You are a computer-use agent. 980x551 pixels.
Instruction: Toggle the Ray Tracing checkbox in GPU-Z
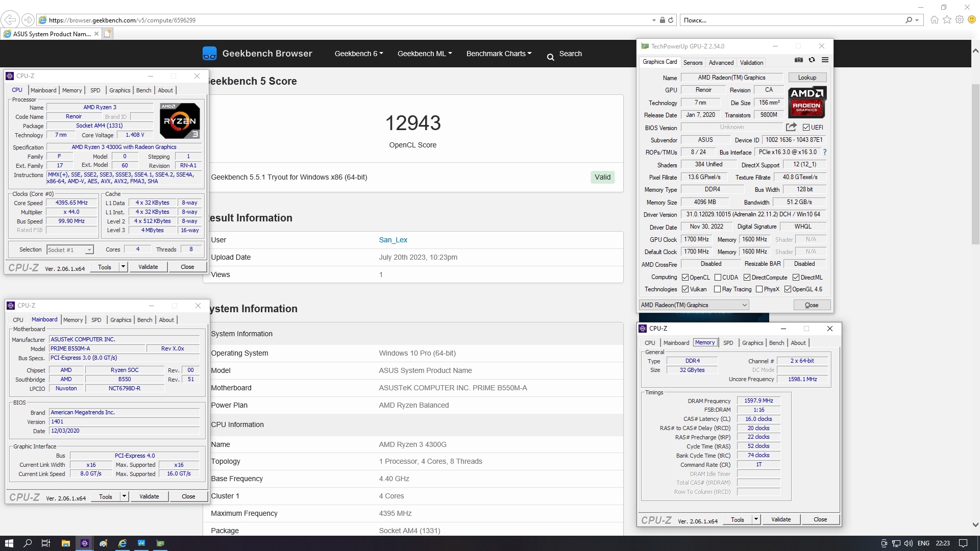pyautogui.click(x=717, y=289)
